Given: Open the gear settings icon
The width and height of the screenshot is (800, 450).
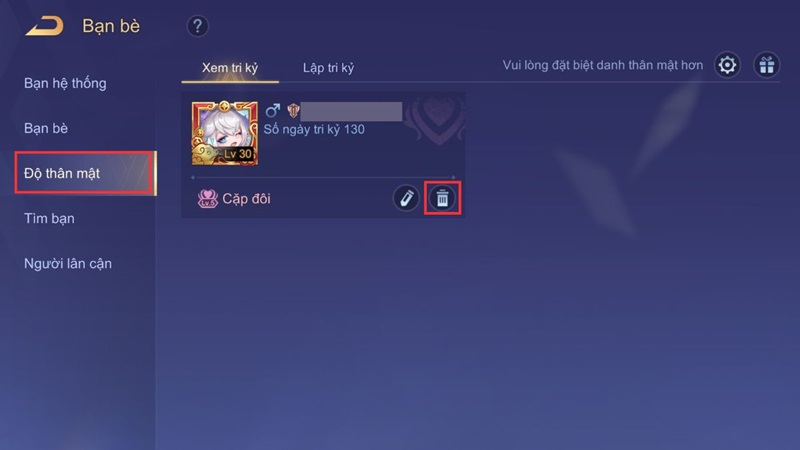Looking at the screenshot, I should (727, 65).
